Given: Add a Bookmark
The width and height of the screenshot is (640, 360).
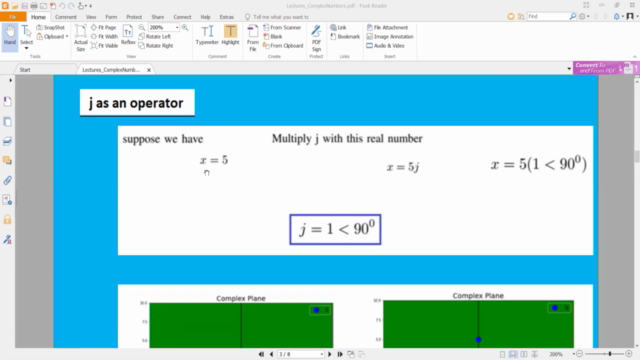Looking at the screenshot, I should (345, 36).
